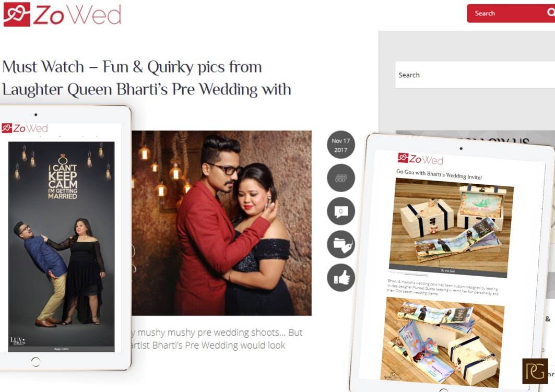The height and width of the screenshot is (392, 555).
Task: Click the ZoWed wordmark in page header
Action: (77, 15)
